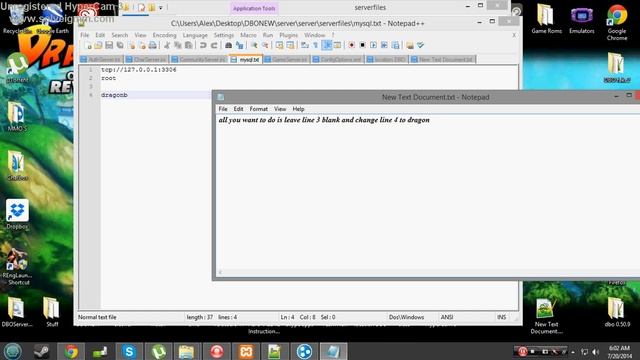Click Copy icon in Notepad++ toolbar
640x360 pixels.
pos(178,45)
